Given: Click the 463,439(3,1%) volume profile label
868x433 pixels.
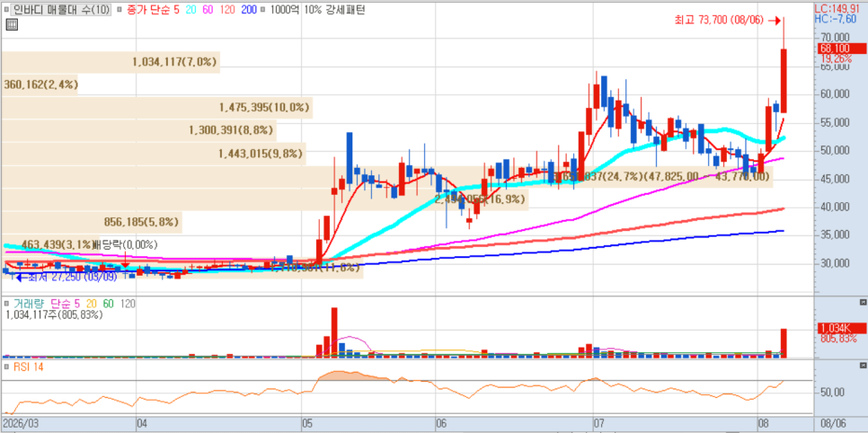Looking at the screenshot, I should pos(59,244).
